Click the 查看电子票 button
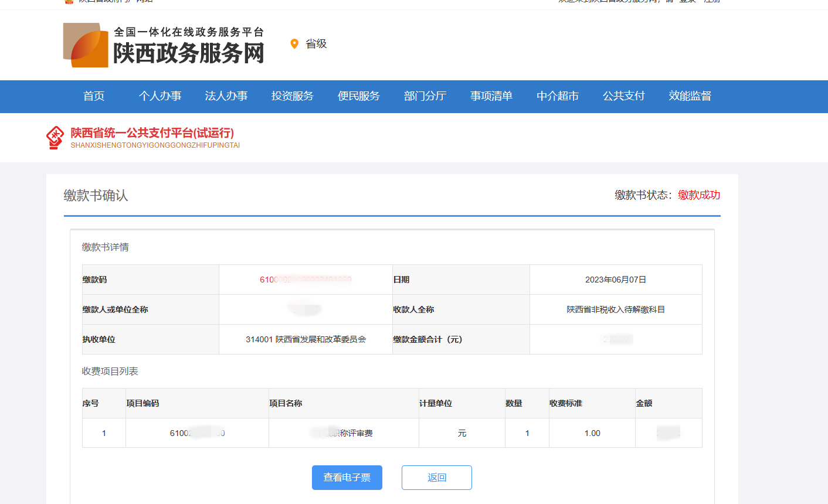Viewport: 828px width, 504px height. tap(347, 478)
